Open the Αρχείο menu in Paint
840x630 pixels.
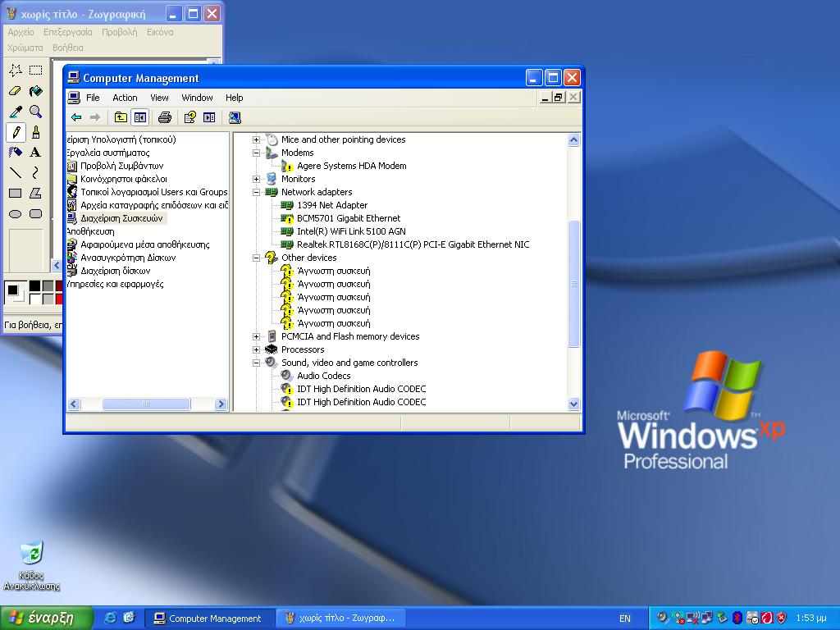[x=21, y=32]
